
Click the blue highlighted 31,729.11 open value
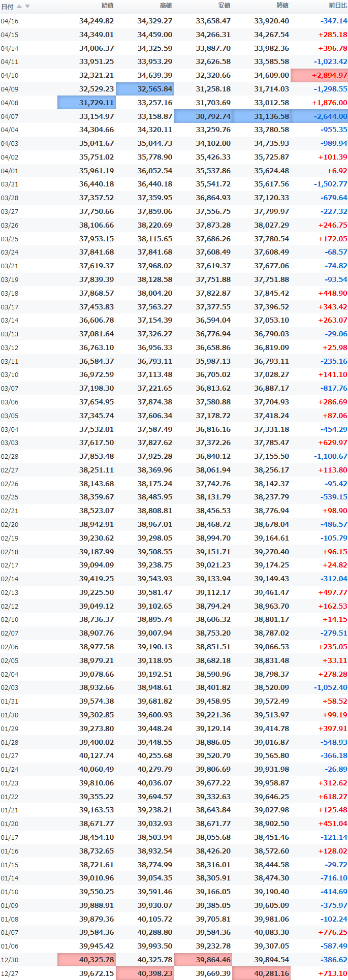86,103
